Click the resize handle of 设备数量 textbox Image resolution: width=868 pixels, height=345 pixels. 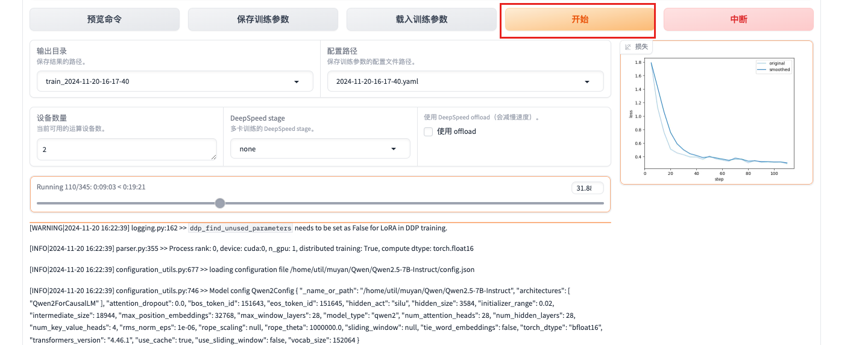point(213,156)
